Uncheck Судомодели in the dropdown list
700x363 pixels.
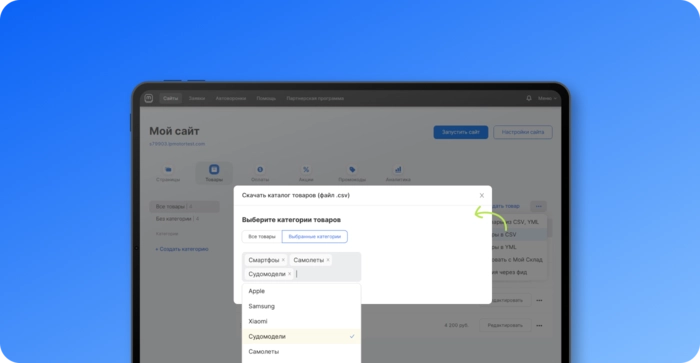(301, 337)
